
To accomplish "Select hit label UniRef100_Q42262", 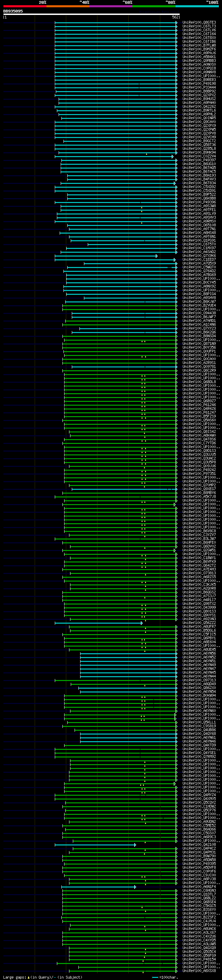I will 199,106.
